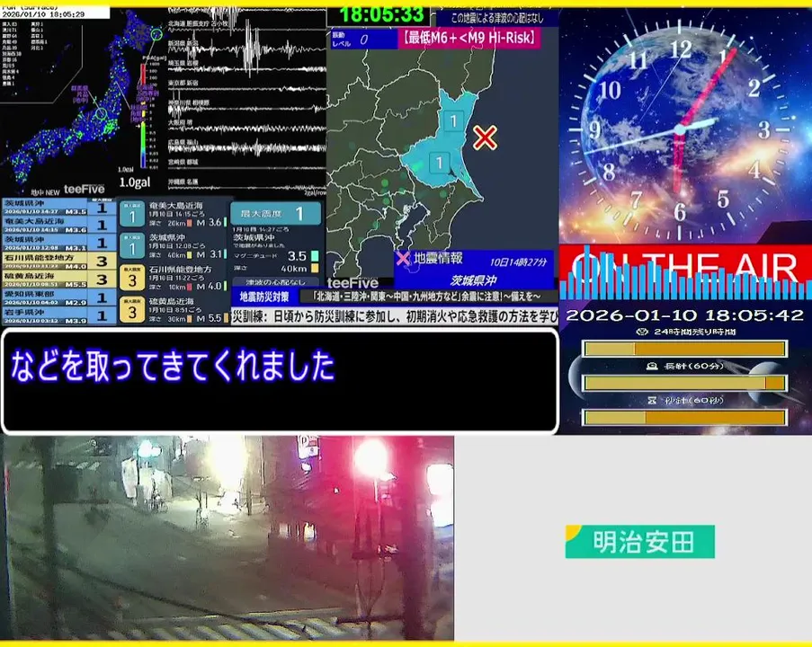The height and width of the screenshot is (647, 812).
Task: Select the 愛知県東部 M2.9 row
Action: [58, 297]
